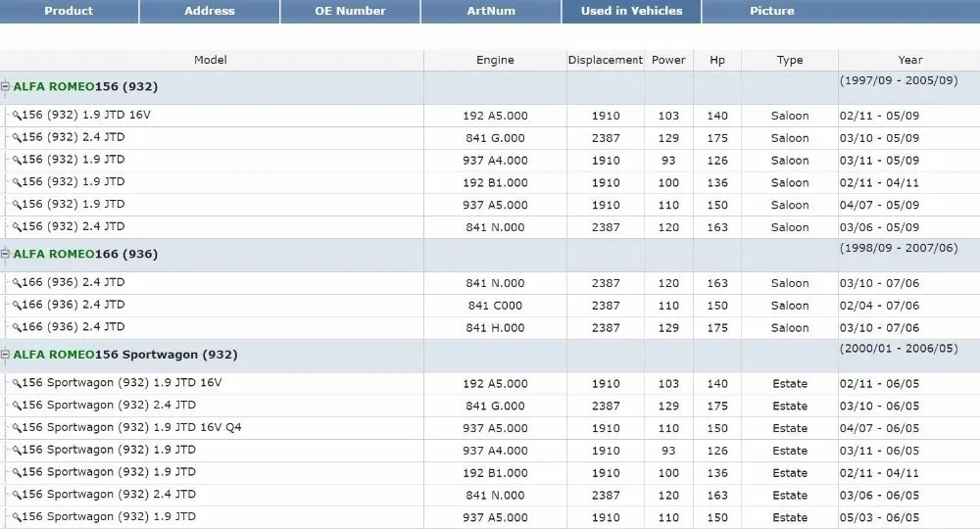Click magnifier icon for 156 (932) 1.9 JTD 16V
Screen dimensions: 980x529
tap(17, 116)
